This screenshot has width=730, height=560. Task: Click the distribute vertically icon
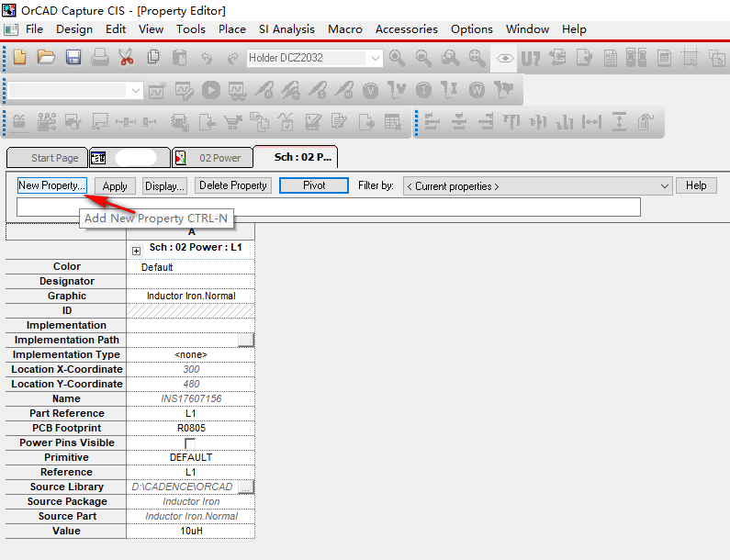coord(619,122)
